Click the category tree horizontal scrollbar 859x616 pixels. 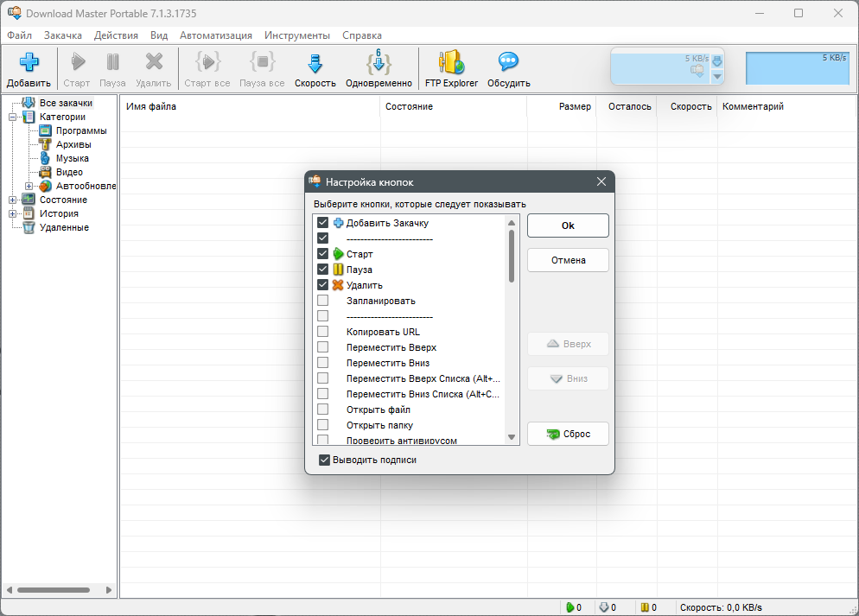click(53, 590)
